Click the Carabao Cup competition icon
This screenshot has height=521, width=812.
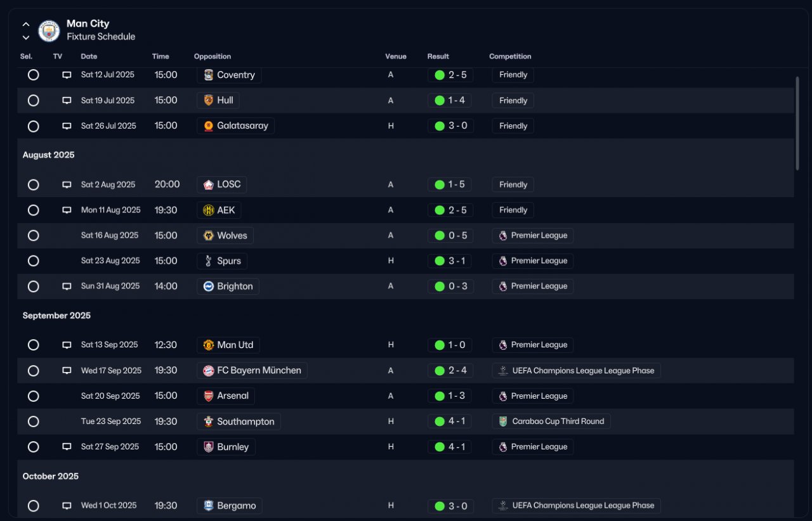(x=503, y=421)
